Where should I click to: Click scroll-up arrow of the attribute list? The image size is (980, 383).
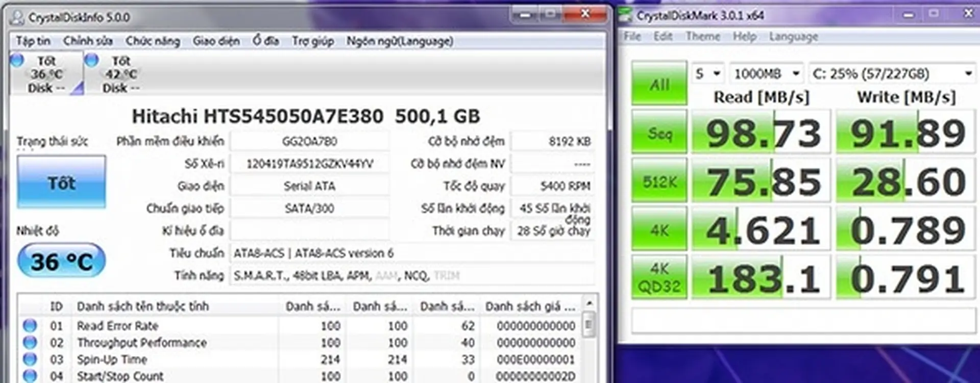(589, 303)
